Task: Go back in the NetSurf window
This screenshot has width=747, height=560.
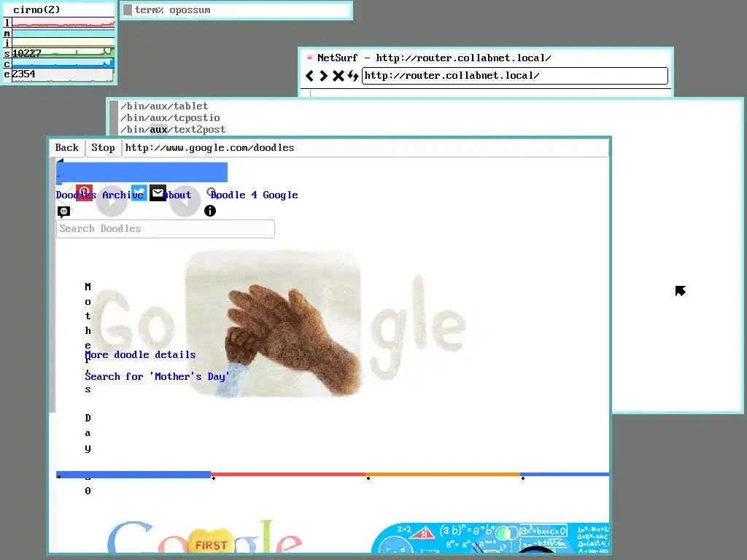Action: [309, 76]
